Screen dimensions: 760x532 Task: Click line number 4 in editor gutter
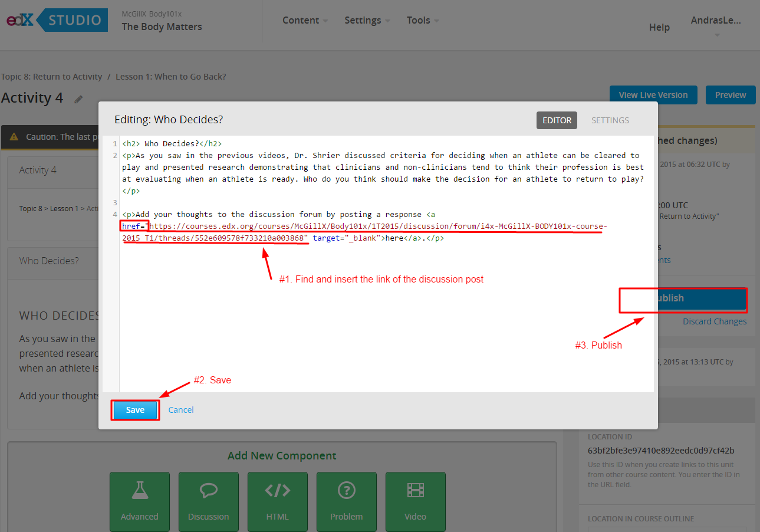[x=114, y=214]
